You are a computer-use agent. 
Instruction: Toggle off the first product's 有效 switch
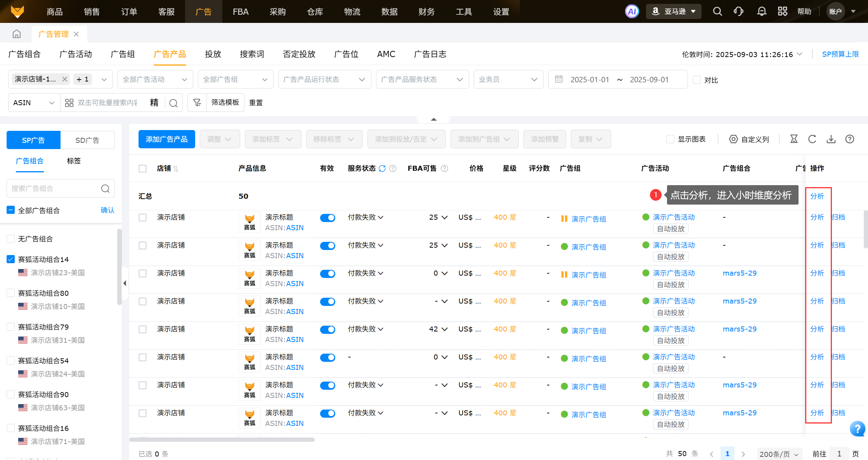click(327, 218)
